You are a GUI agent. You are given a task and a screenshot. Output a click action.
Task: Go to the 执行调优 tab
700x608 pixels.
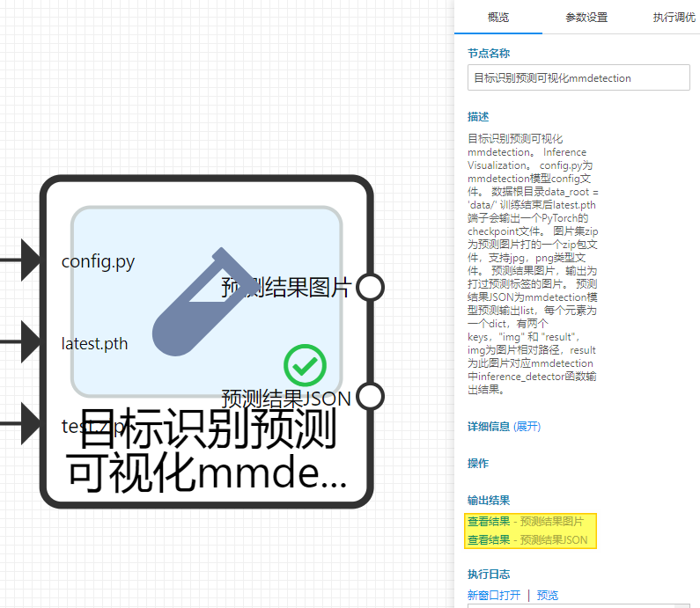(674, 18)
